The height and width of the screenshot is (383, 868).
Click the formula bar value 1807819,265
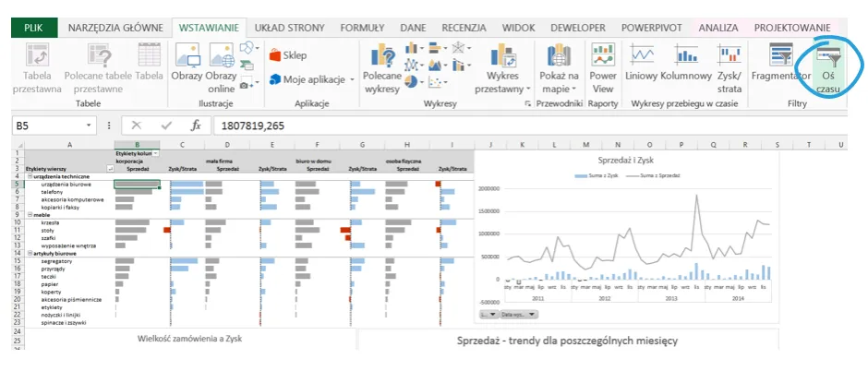click(x=252, y=126)
